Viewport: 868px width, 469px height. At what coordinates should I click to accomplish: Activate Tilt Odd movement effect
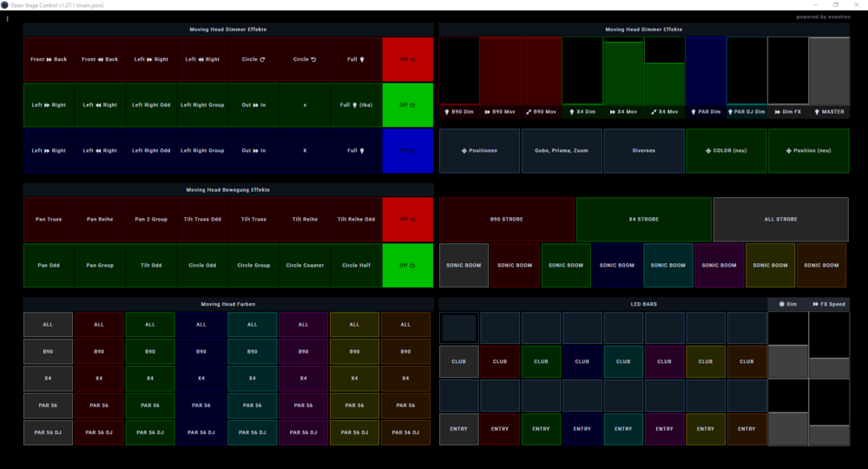(151, 265)
